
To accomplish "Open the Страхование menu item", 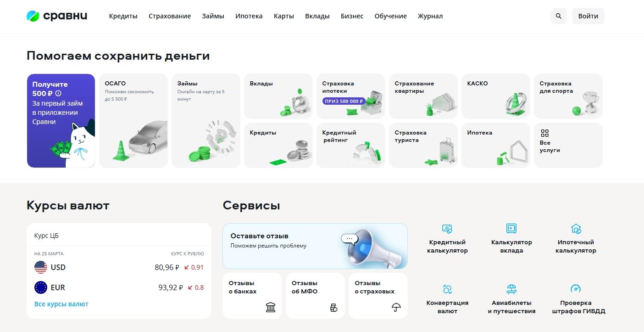I will (x=170, y=16).
